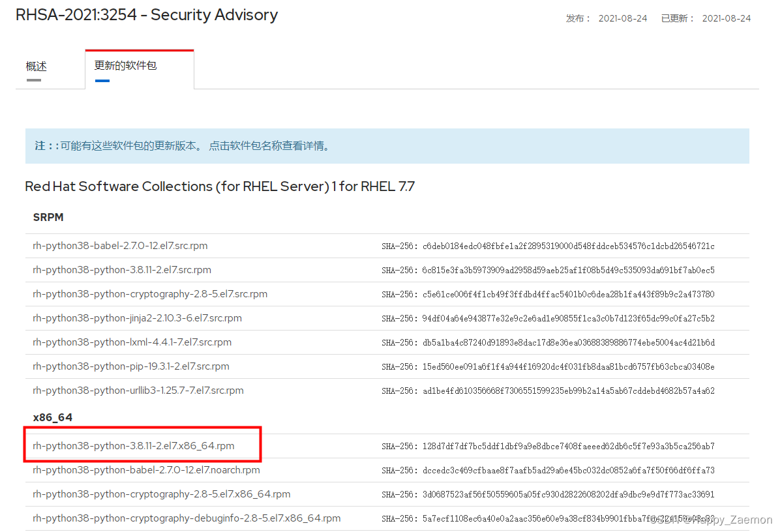Screen dimensions: 782x532
Task: Click the SHA-256 hash starting with 94df04a64
Action: click(x=569, y=318)
